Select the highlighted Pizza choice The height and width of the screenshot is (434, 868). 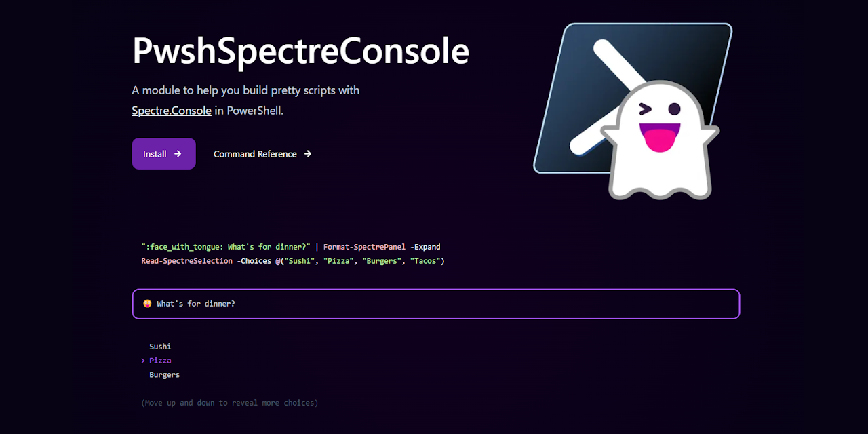click(x=160, y=361)
